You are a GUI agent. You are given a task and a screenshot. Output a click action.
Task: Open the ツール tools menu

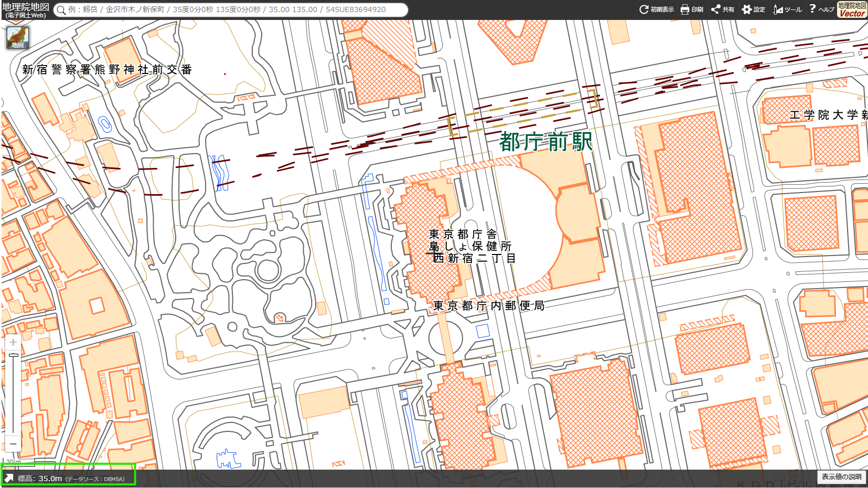click(x=787, y=9)
